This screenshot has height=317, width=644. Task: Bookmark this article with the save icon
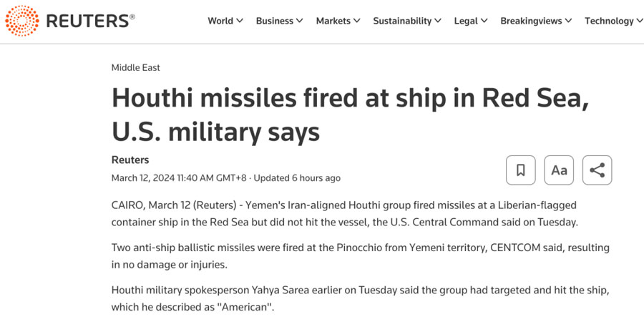(520, 170)
